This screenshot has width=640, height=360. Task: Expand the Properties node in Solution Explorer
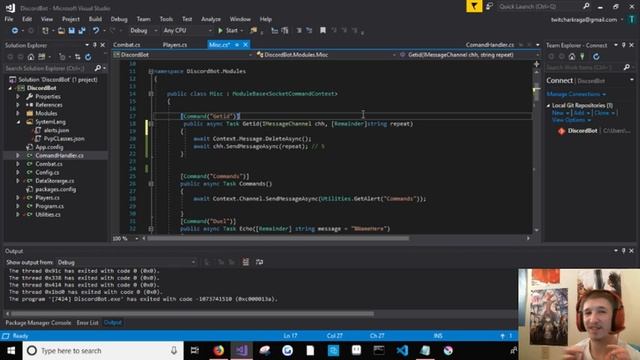coord(18,97)
